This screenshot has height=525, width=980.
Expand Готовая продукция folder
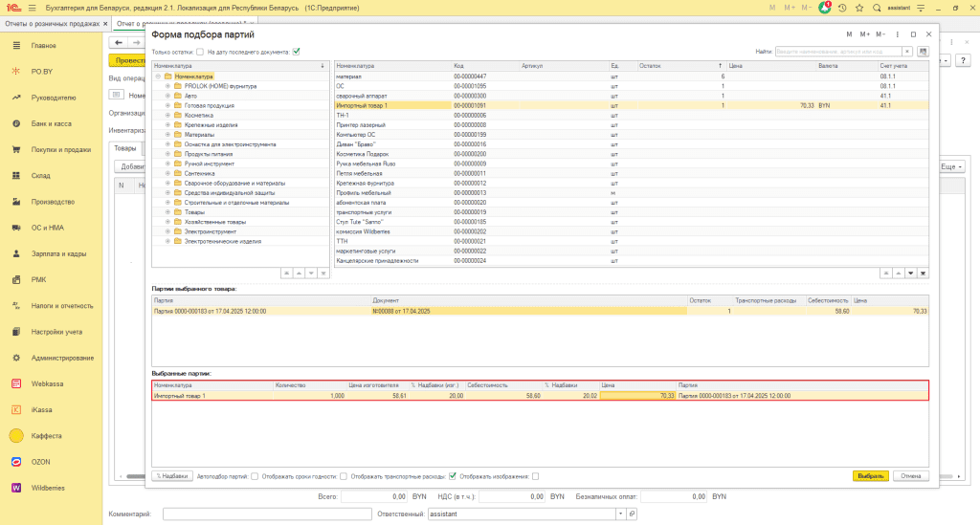click(167, 105)
